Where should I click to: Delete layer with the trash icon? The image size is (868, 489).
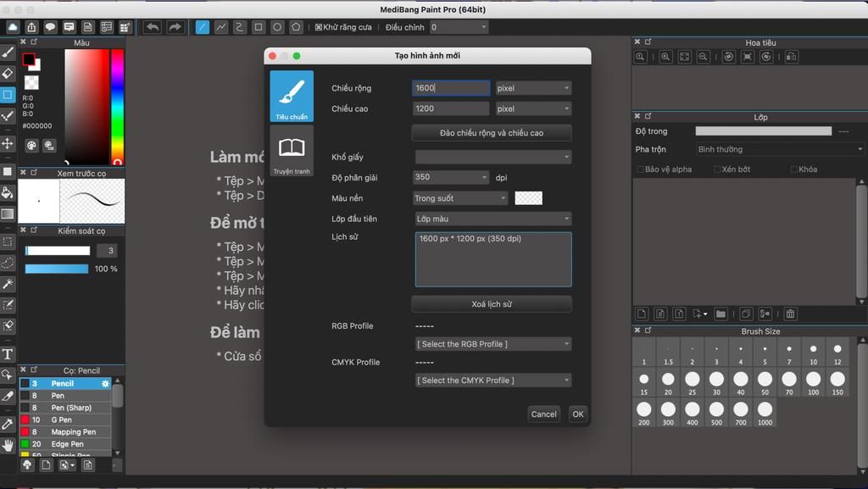coord(790,314)
